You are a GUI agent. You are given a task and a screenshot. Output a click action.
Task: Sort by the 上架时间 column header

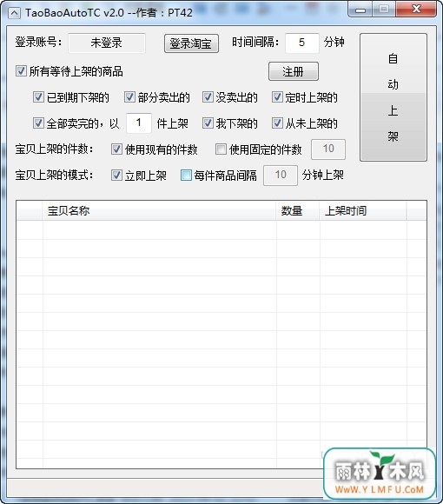[x=363, y=211]
